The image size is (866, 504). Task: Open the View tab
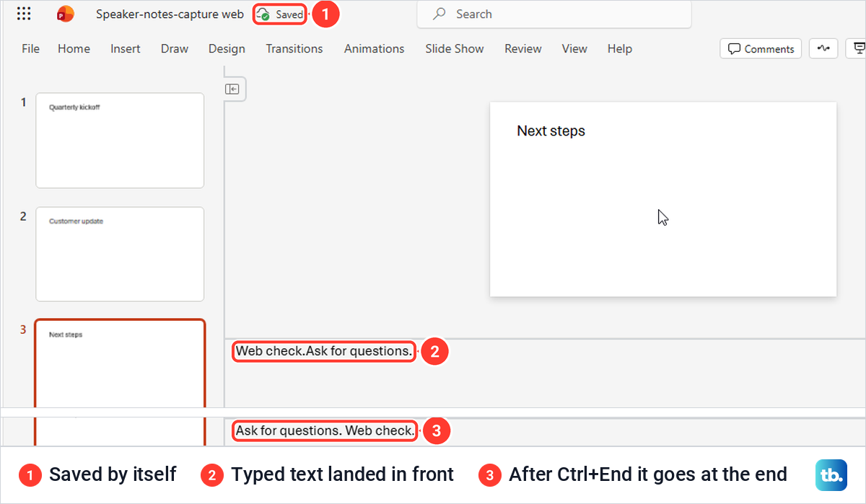[x=574, y=48]
